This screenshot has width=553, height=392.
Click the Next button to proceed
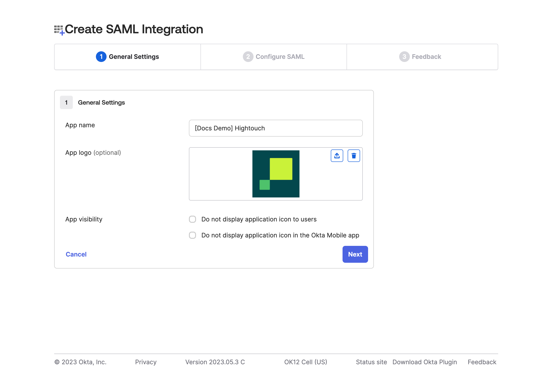click(x=355, y=254)
